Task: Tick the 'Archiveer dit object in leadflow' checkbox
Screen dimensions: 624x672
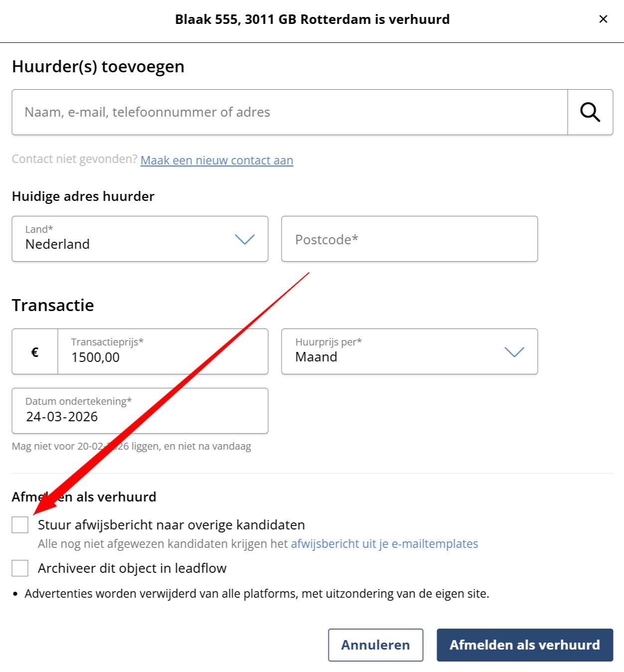Action: tap(20, 568)
